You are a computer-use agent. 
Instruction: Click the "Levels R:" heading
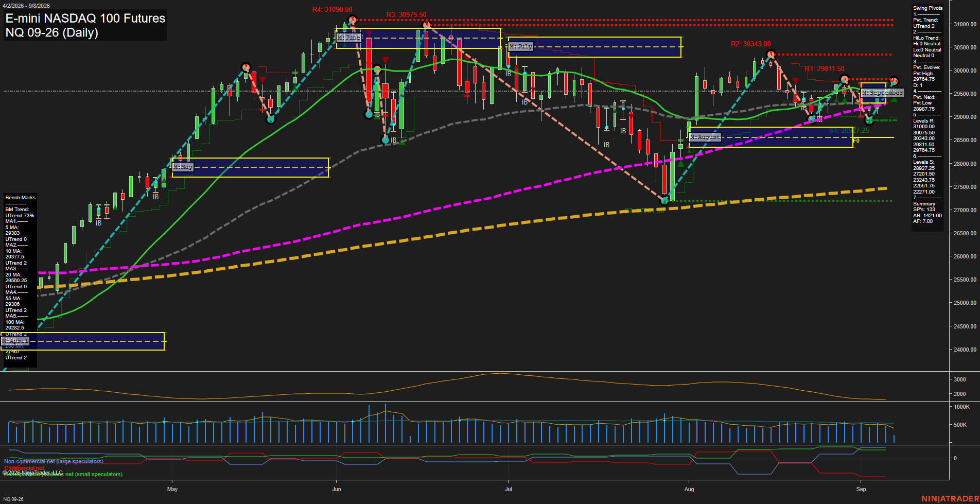coord(923,121)
